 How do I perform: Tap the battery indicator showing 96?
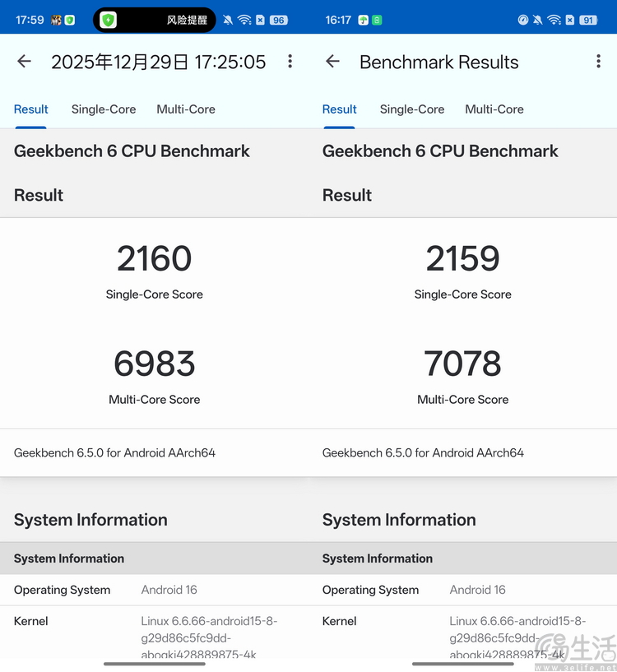(x=278, y=20)
